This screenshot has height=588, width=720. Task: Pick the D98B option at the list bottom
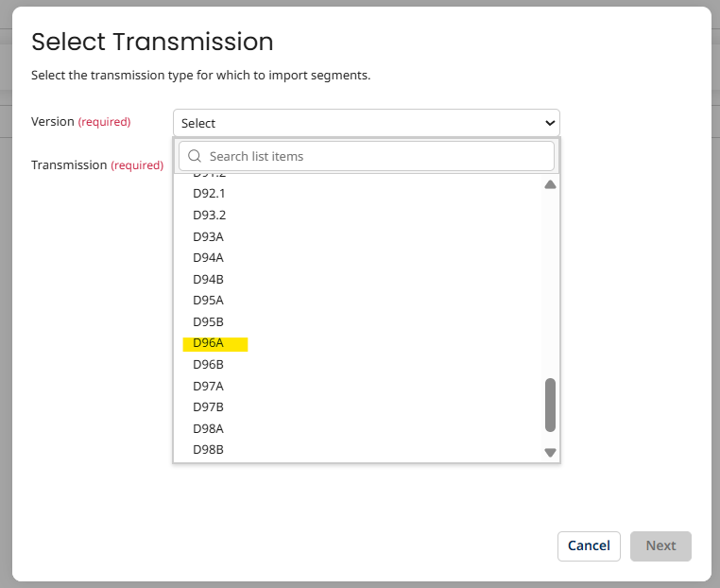pyautogui.click(x=209, y=449)
